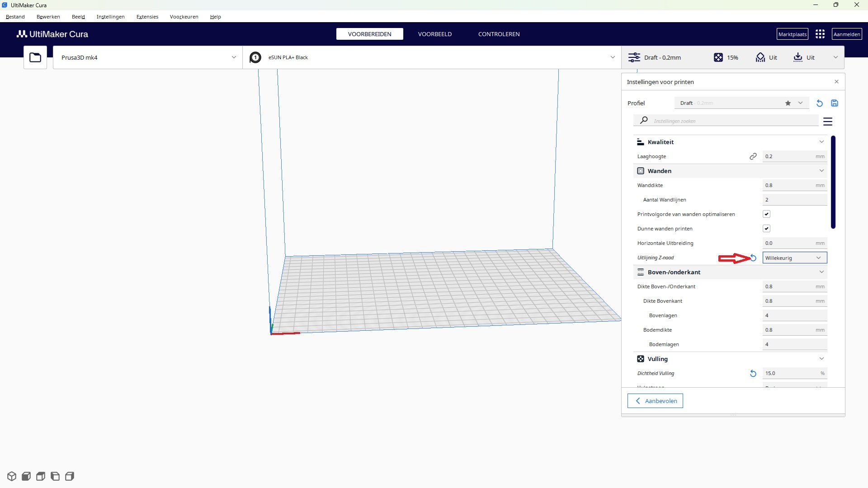Save profile with disk icon
The width and height of the screenshot is (868, 488).
pyautogui.click(x=835, y=103)
